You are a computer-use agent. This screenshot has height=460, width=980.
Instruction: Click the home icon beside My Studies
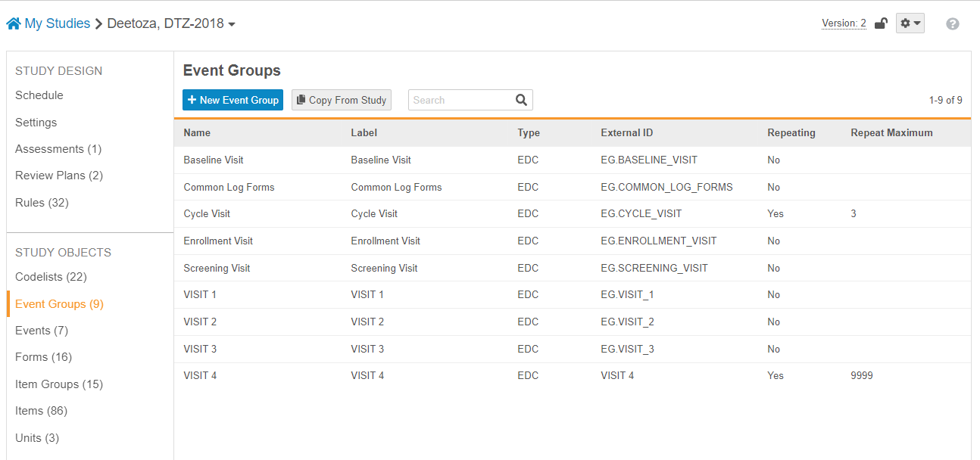coord(14,24)
